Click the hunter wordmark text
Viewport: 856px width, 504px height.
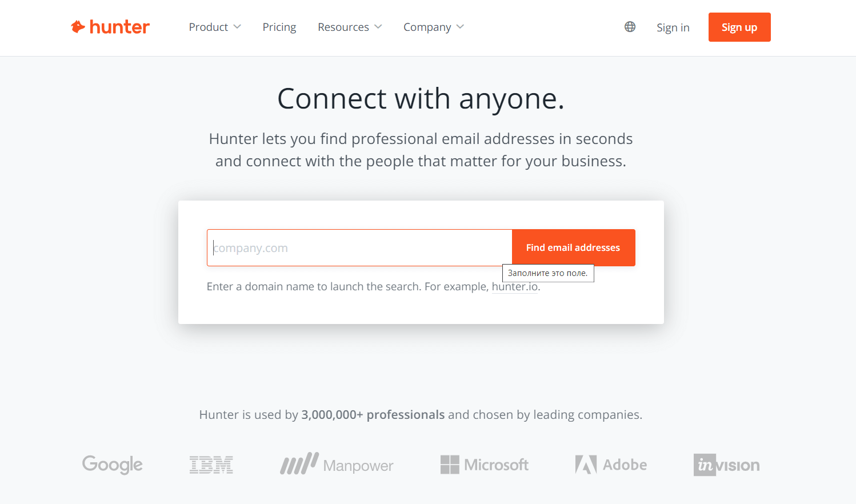pos(119,27)
